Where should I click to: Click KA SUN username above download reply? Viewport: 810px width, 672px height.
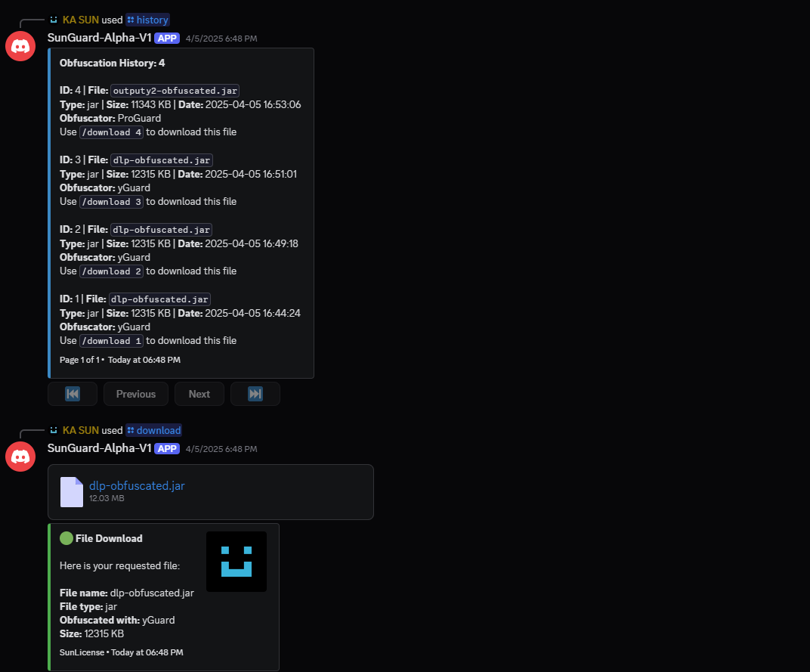81,430
